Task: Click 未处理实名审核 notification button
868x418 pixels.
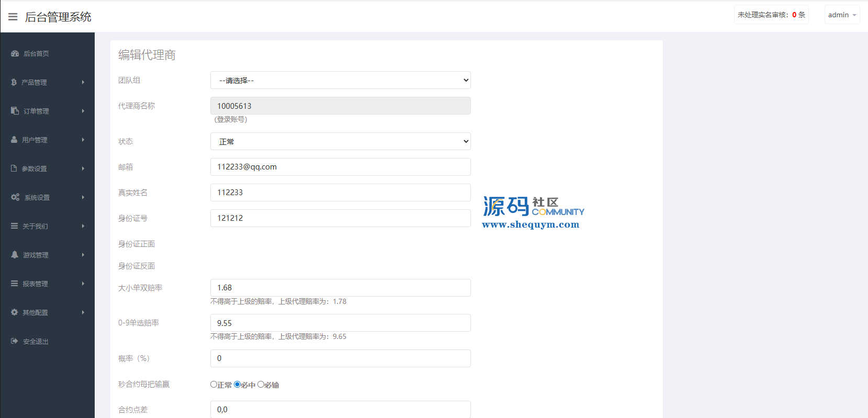Action: point(771,15)
